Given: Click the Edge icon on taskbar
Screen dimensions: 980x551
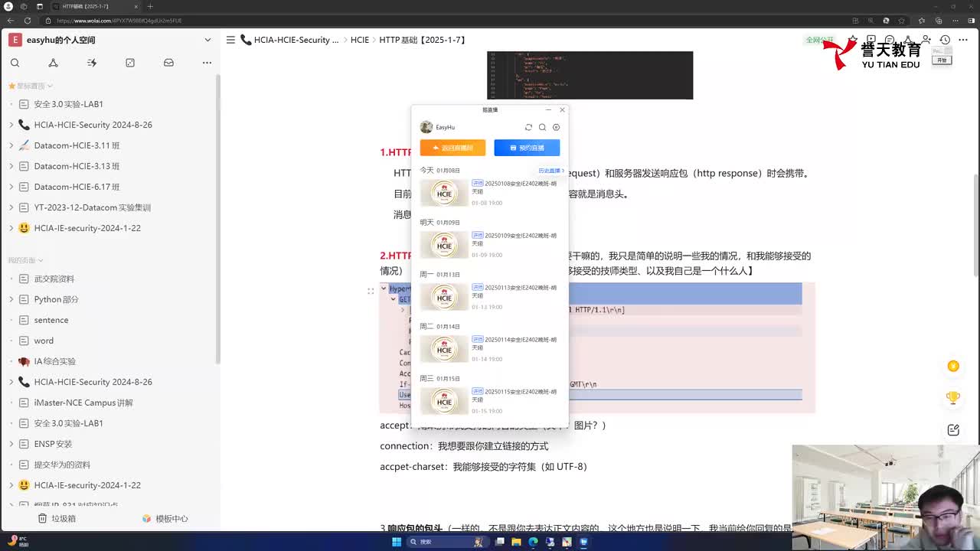Looking at the screenshot, I should click(x=534, y=542).
